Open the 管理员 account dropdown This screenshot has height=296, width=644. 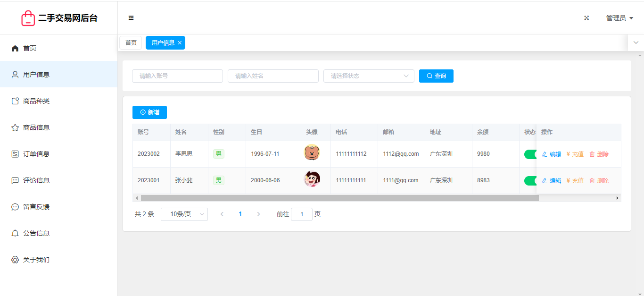(x=619, y=18)
